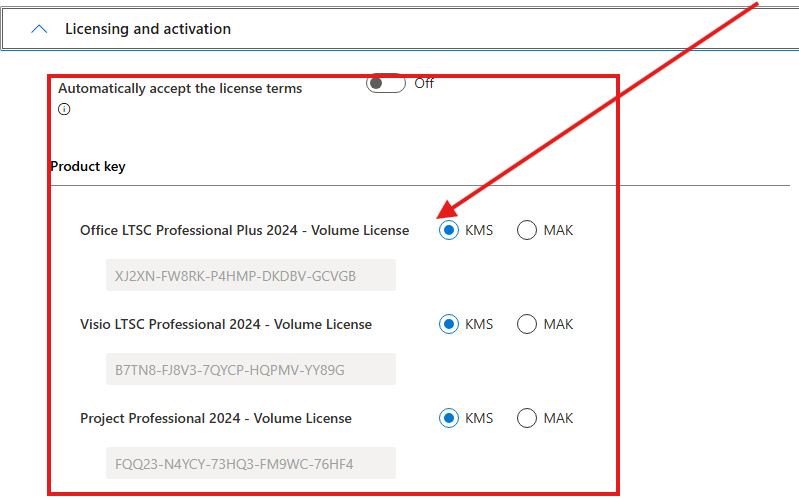The image size is (799, 500).
Task: Click the Licensing and activation header text
Action: tap(148, 29)
